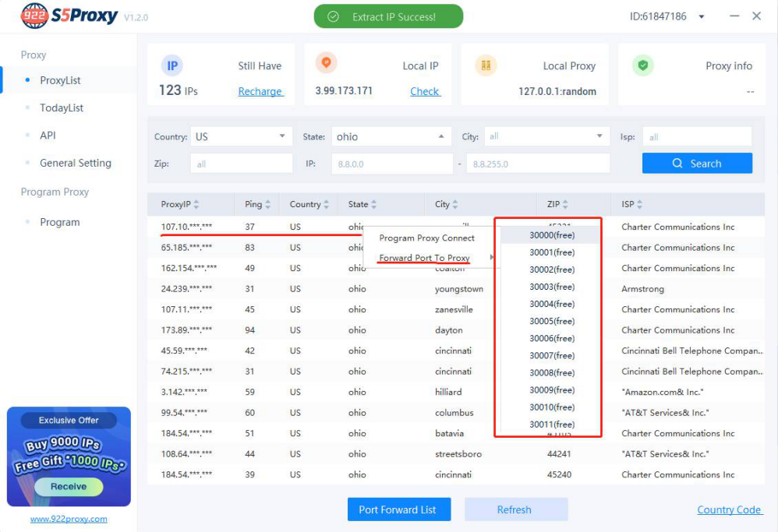Expand the account ID dropdown arrow

pos(702,16)
